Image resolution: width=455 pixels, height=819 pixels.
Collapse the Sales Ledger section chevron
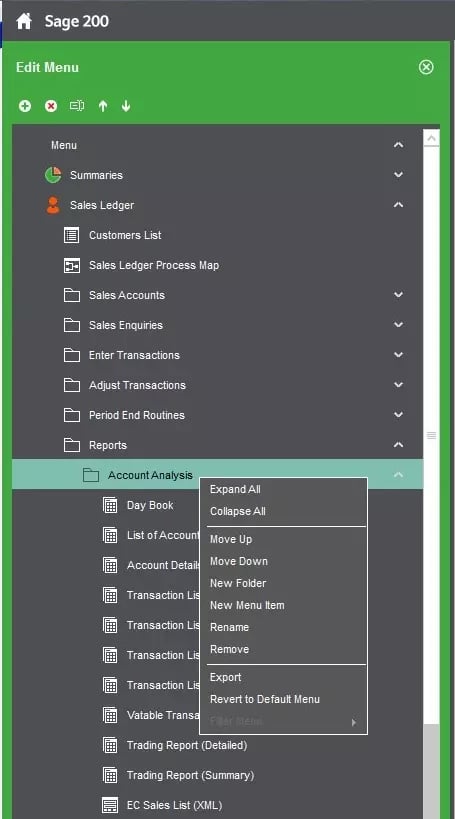coord(398,205)
